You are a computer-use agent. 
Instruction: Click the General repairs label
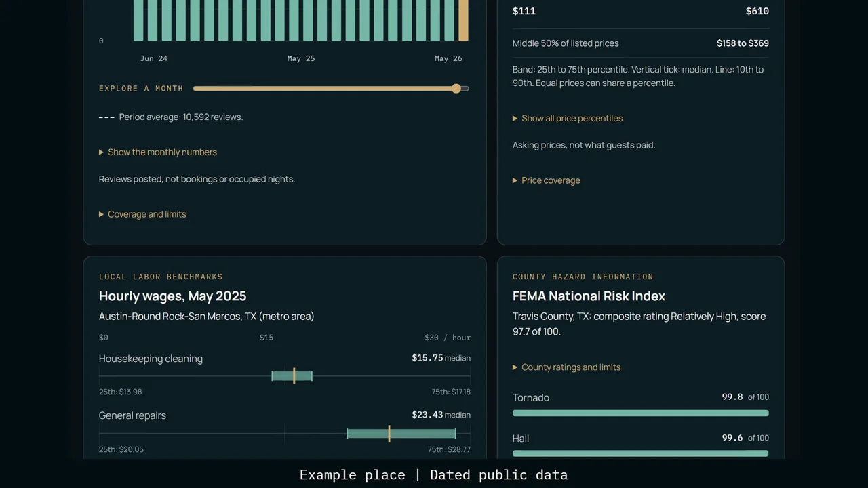(x=132, y=415)
